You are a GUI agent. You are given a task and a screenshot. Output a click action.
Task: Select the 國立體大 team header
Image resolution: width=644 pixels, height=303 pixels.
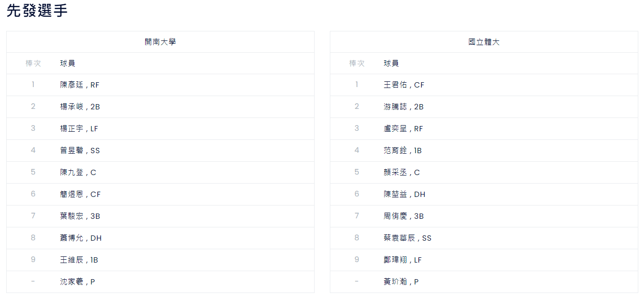(484, 42)
